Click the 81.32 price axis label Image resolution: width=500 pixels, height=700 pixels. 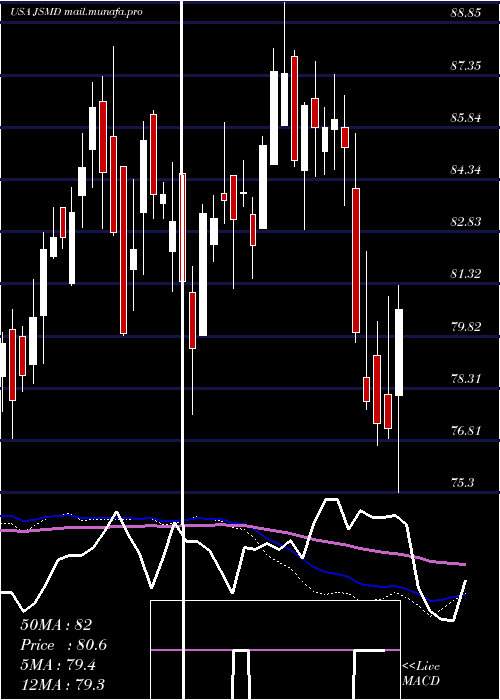[x=466, y=274]
